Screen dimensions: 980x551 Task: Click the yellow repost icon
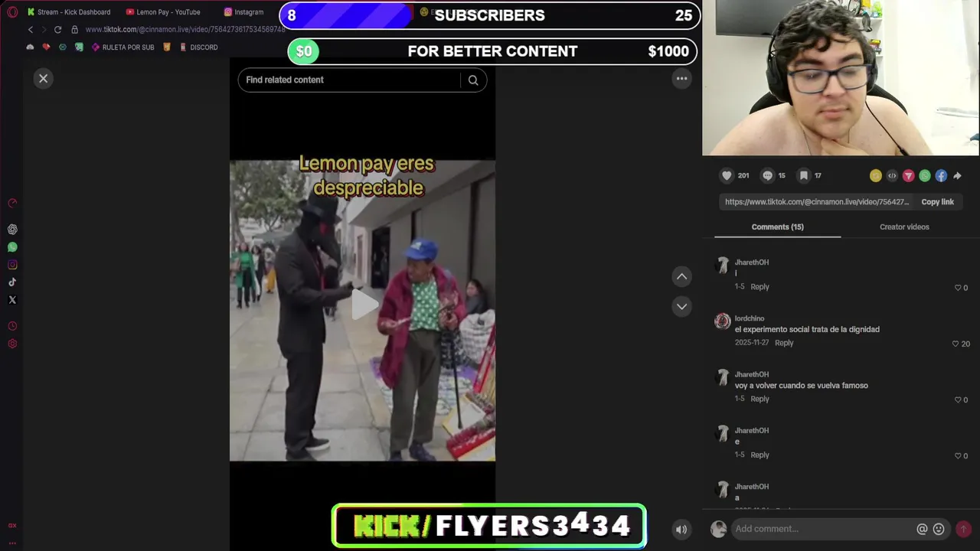click(876, 176)
